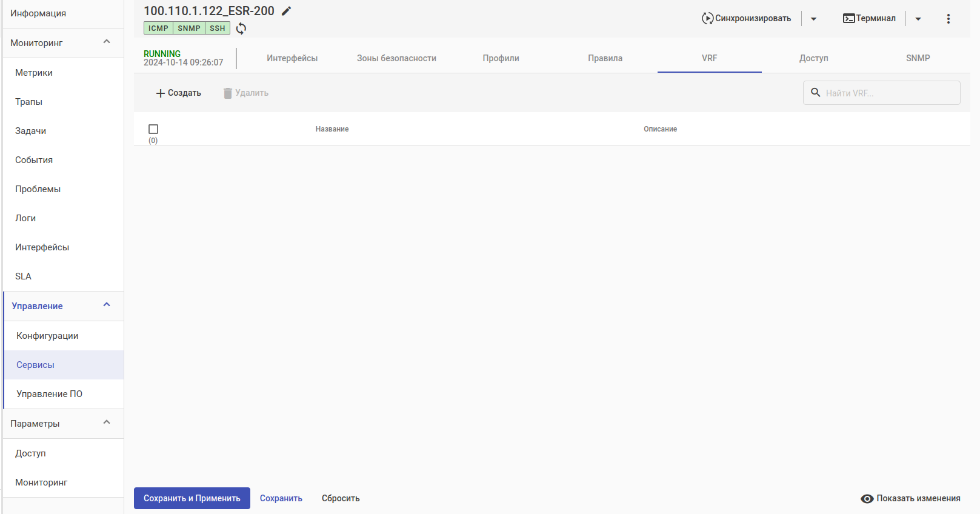980x514 pixels.
Task: Open События in the sidebar
Action: tap(63, 160)
